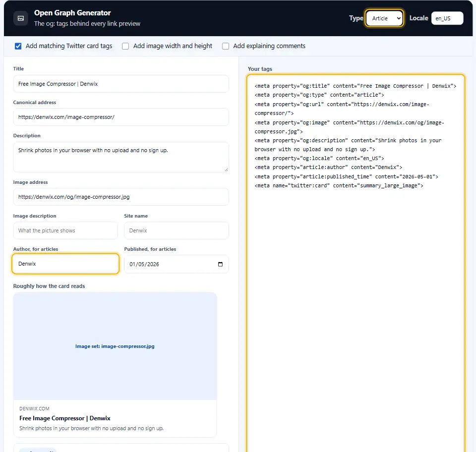Click the Open Graph Generator image logo icon
Viewport: 476px width, 452px height.
point(21,18)
